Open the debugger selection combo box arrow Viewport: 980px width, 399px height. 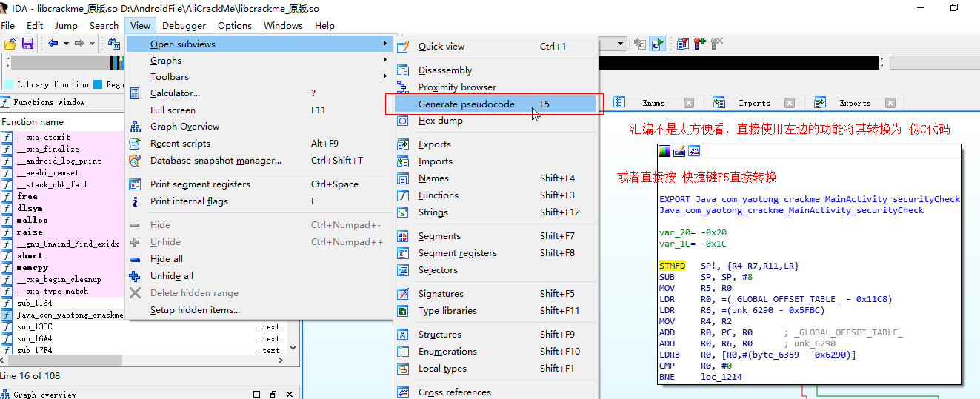tap(621, 44)
